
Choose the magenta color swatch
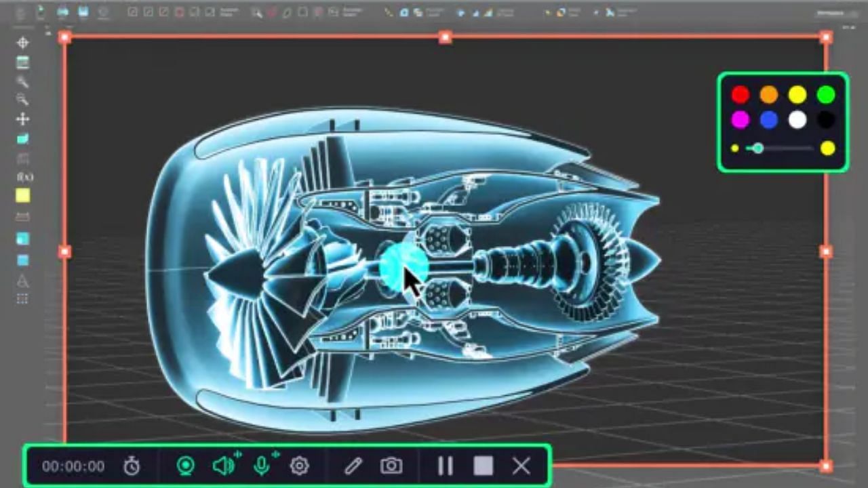click(x=741, y=120)
